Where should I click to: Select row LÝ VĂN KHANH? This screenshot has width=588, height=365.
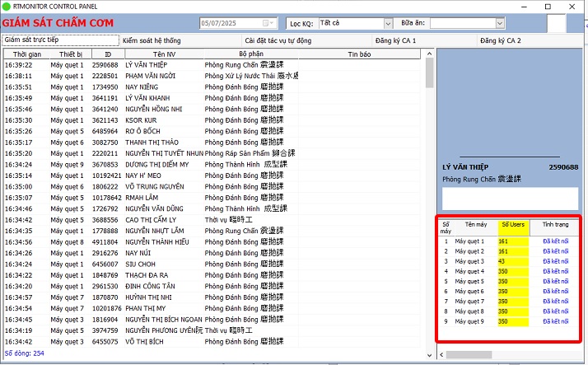(x=212, y=98)
